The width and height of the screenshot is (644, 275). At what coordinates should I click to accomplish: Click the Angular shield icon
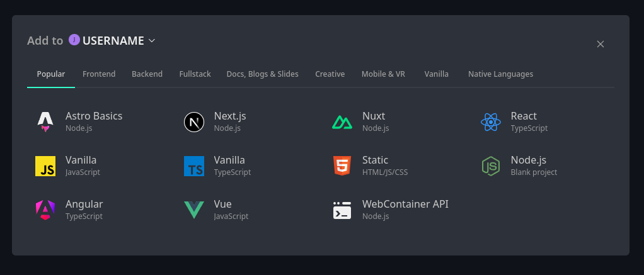[x=45, y=210]
